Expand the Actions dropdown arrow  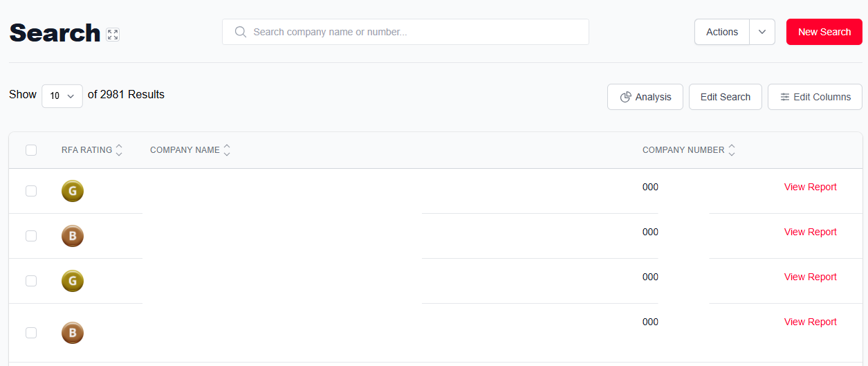coord(762,32)
